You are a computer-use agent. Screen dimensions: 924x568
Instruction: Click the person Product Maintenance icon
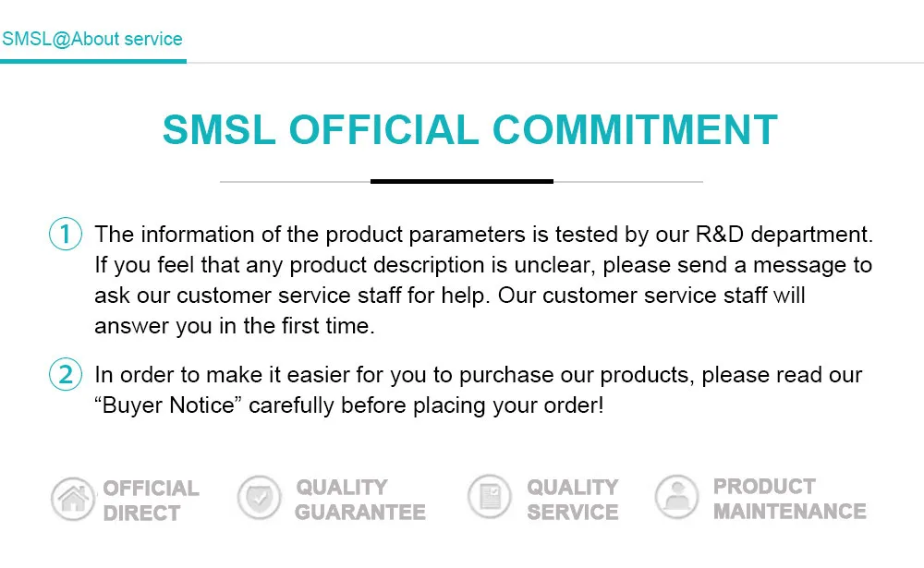(677, 497)
